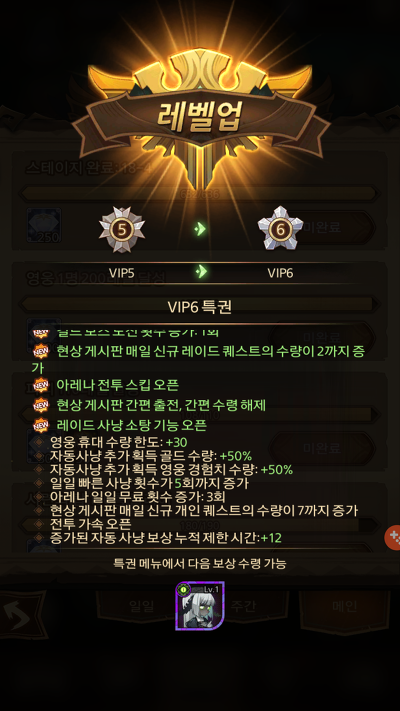
Task: Click the orange floating gamepad icon
Action: 393,537
